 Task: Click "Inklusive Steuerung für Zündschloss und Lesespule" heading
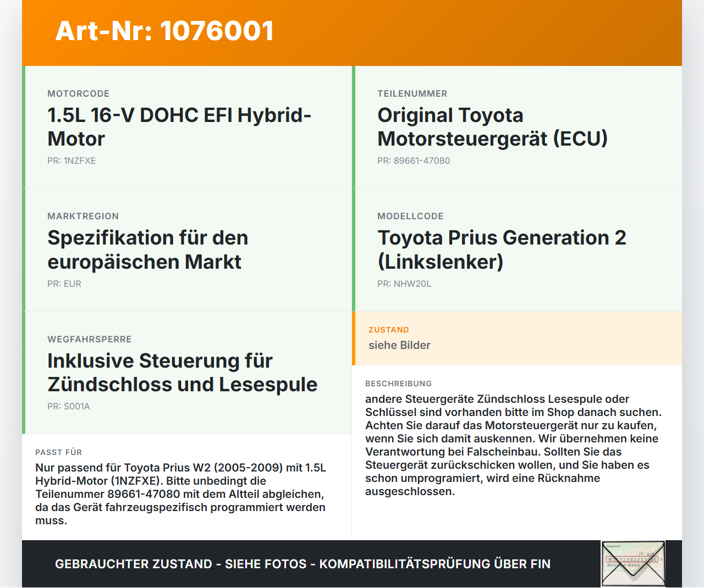click(x=182, y=373)
